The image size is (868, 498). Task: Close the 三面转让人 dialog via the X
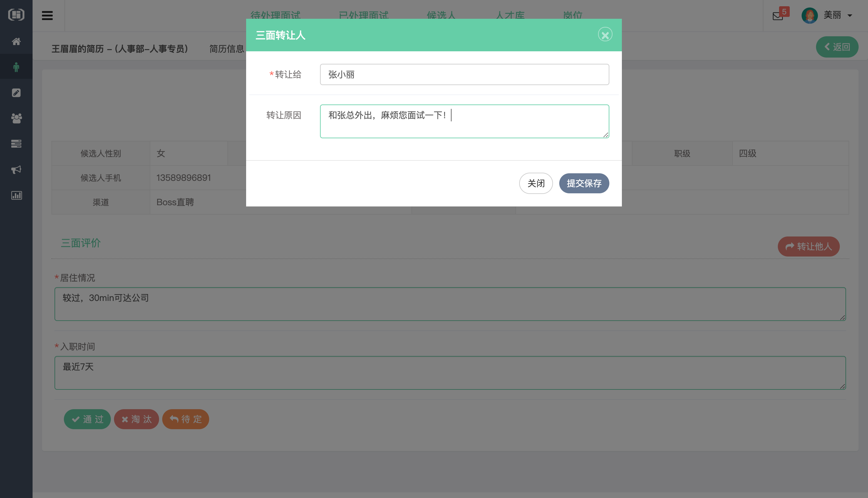(605, 34)
